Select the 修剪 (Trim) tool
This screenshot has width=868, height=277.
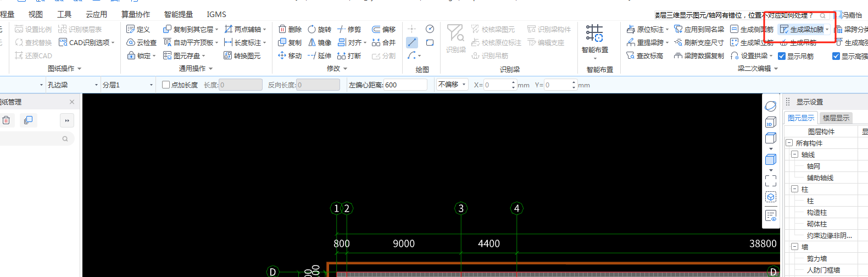[349, 29]
